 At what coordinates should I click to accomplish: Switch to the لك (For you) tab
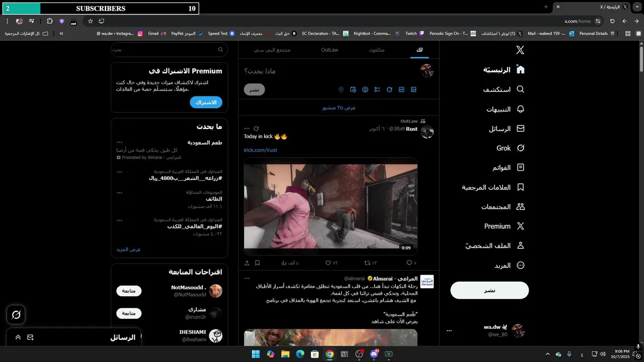click(x=420, y=50)
